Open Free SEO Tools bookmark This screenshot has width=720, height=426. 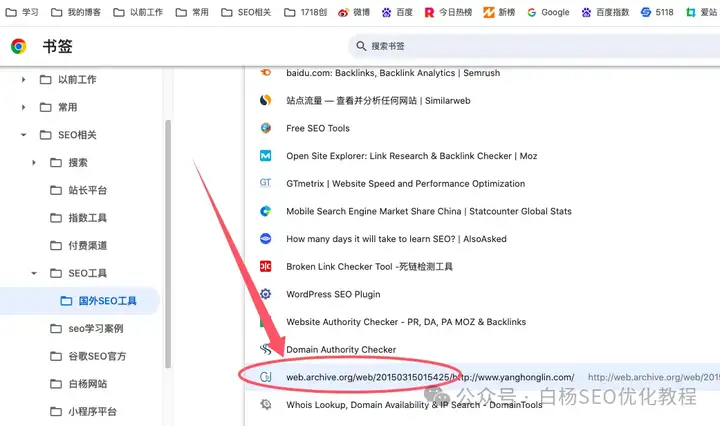click(x=318, y=128)
